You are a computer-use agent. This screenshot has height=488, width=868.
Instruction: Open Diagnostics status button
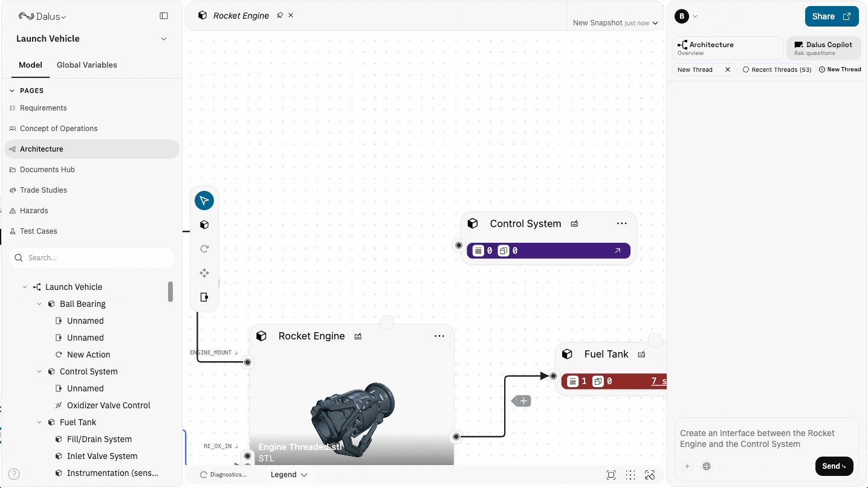pyautogui.click(x=223, y=475)
